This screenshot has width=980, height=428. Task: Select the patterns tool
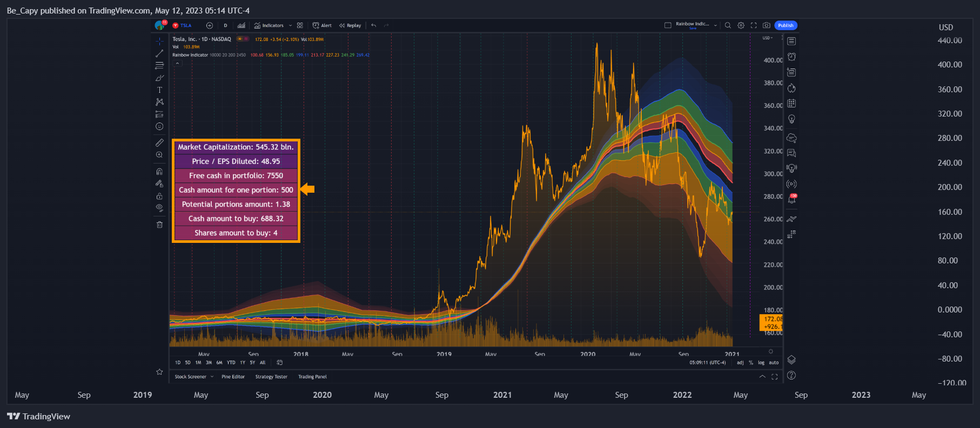pos(159,102)
